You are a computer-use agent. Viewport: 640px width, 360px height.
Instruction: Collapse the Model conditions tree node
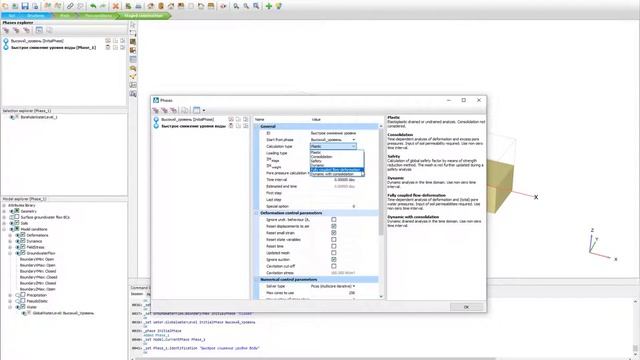point(4,229)
